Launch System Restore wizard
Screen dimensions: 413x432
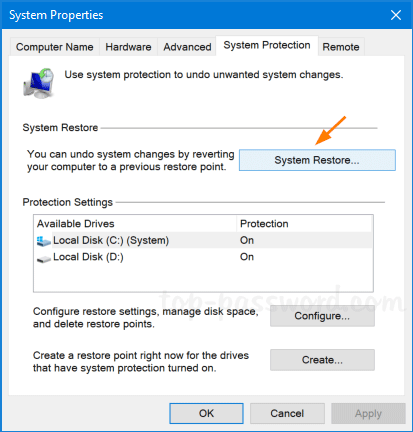317,160
